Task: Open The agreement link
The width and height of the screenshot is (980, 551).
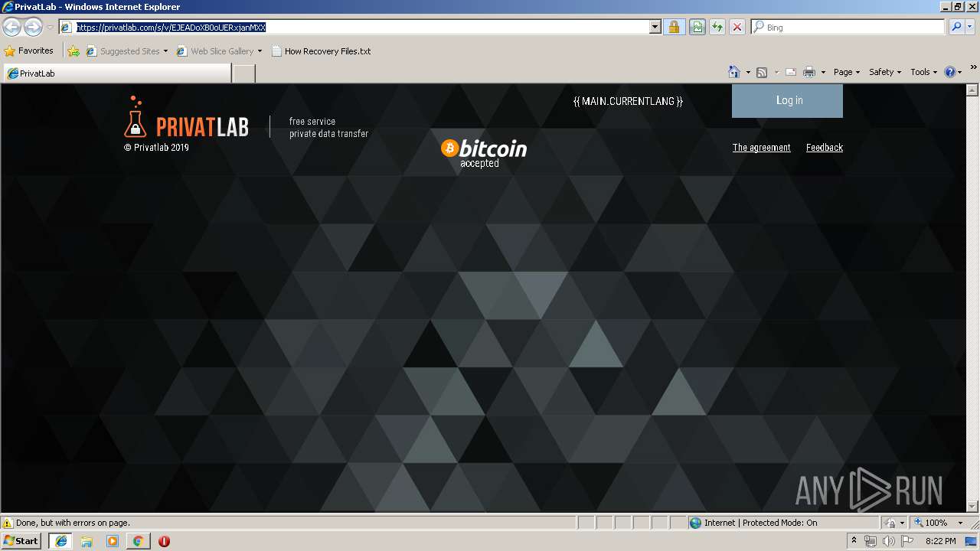Action: (761, 148)
